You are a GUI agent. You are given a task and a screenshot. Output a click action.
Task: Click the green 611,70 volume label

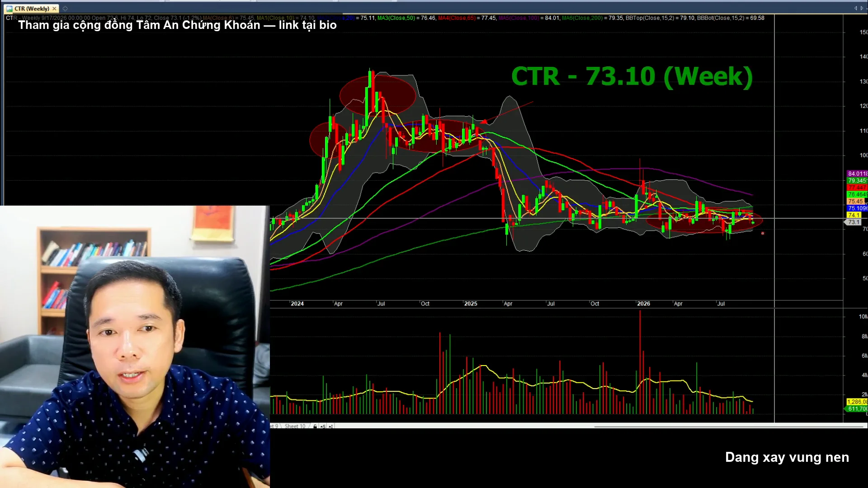pyautogui.click(x=856, y=409)
